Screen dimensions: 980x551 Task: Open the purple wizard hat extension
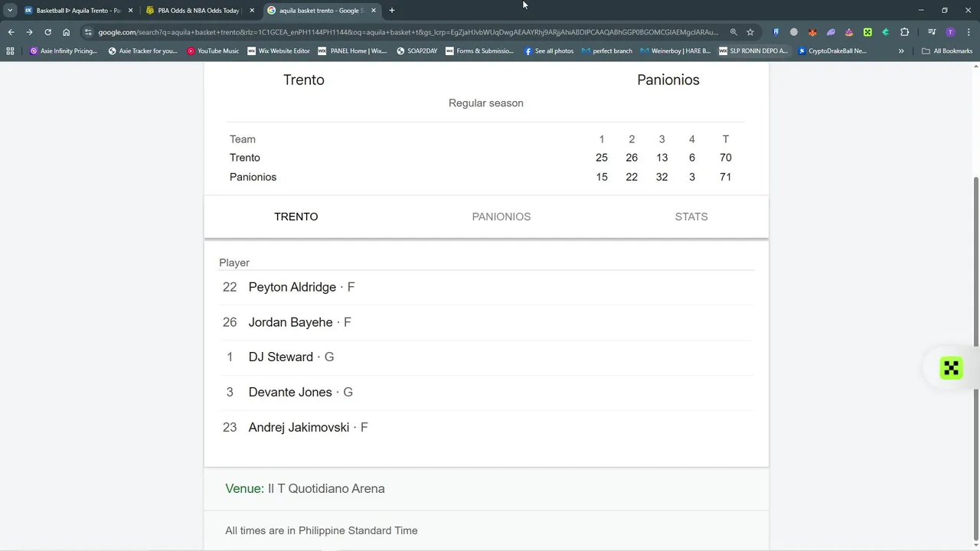coord(849,32)
